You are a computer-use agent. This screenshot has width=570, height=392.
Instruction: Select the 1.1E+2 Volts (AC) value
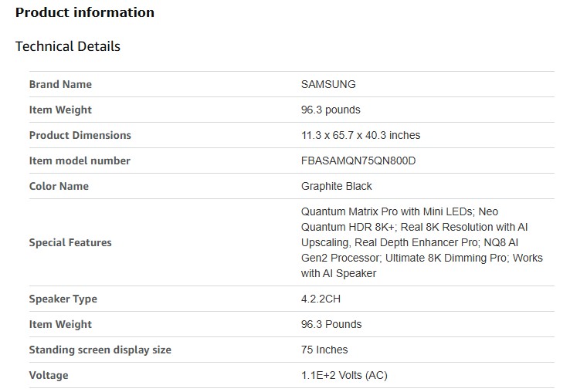tap(346, 375)
